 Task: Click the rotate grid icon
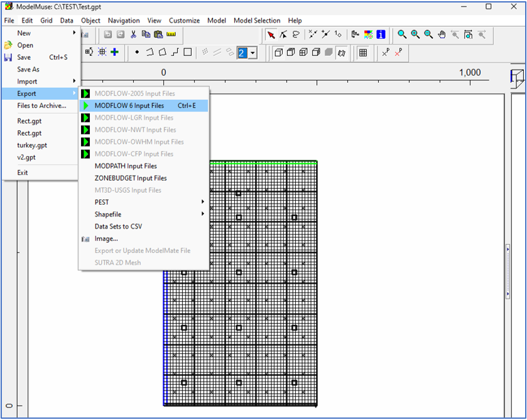pos(89,52)
